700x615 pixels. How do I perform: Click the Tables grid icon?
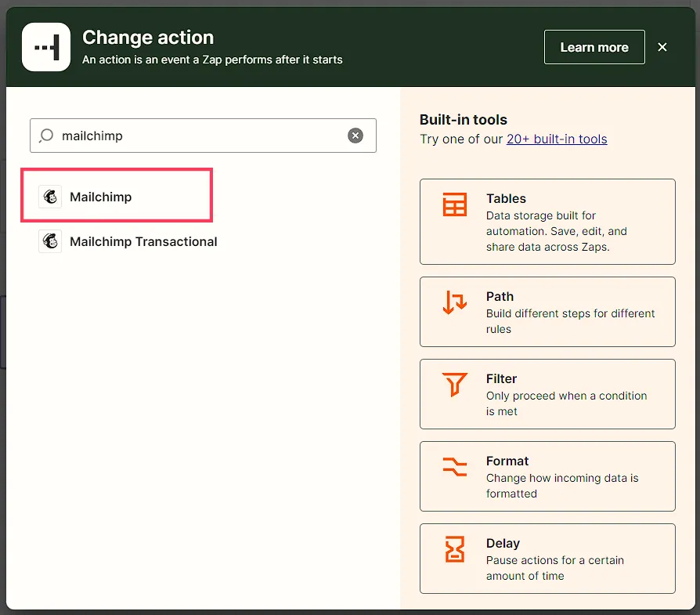(454, 204)
